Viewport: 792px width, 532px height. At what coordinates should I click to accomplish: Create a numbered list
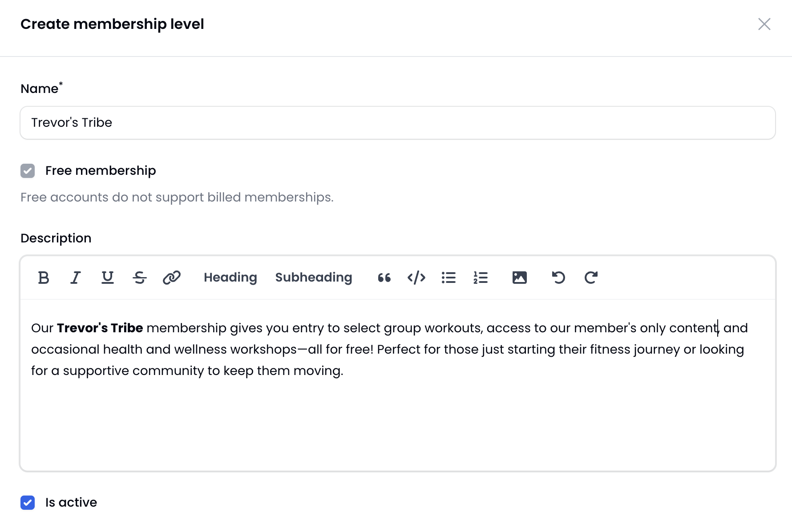[x=481, y=278]
